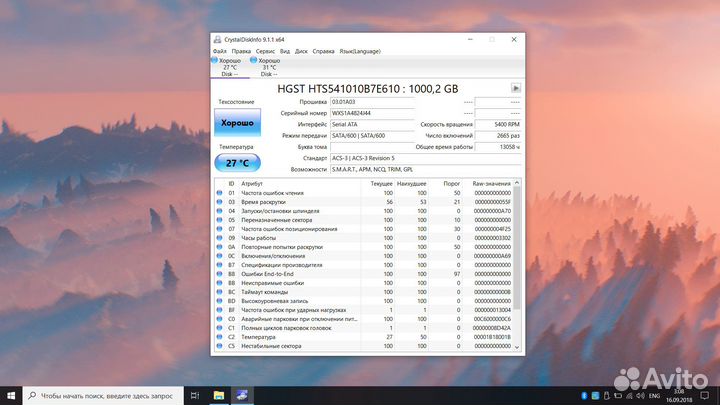Select the Переназначенные сектора row text
The width and height of the screenshot is (720, 405).
coord(276,220)
